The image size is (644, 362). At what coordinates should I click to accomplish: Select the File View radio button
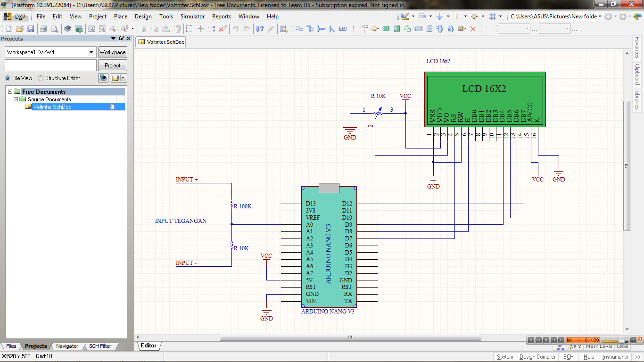coord(8,78)
